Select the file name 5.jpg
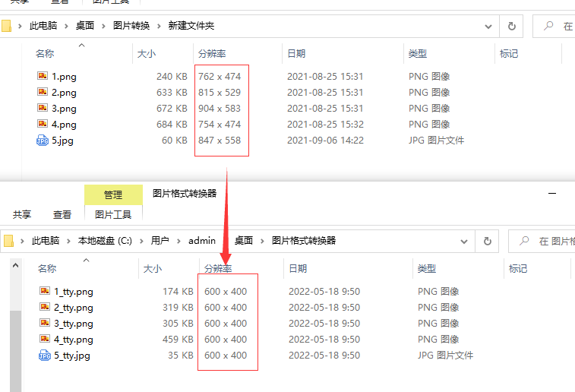The height and width of the screenshot is (392, 575). tap(62, 141)
